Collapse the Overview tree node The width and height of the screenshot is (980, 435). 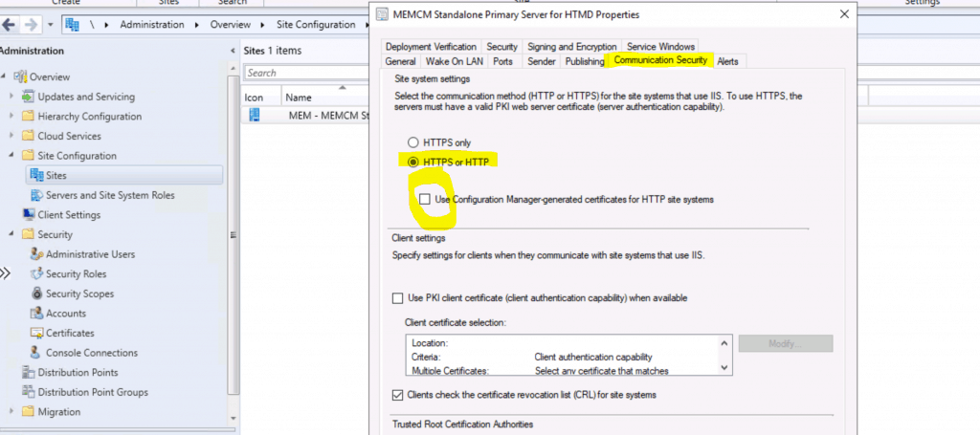pos(5,76)
